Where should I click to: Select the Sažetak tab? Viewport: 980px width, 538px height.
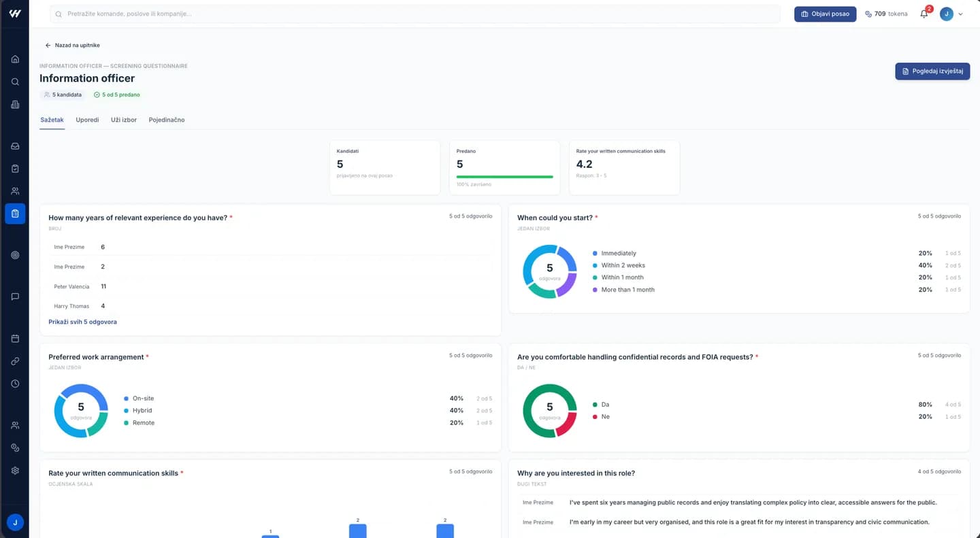[52, 120]
